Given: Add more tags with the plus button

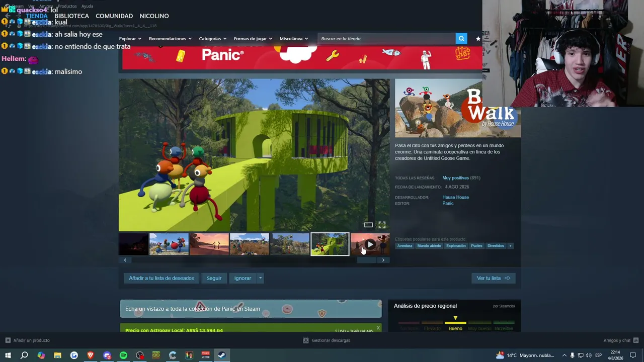Looking at the screenshot, I should pos(510,246).
